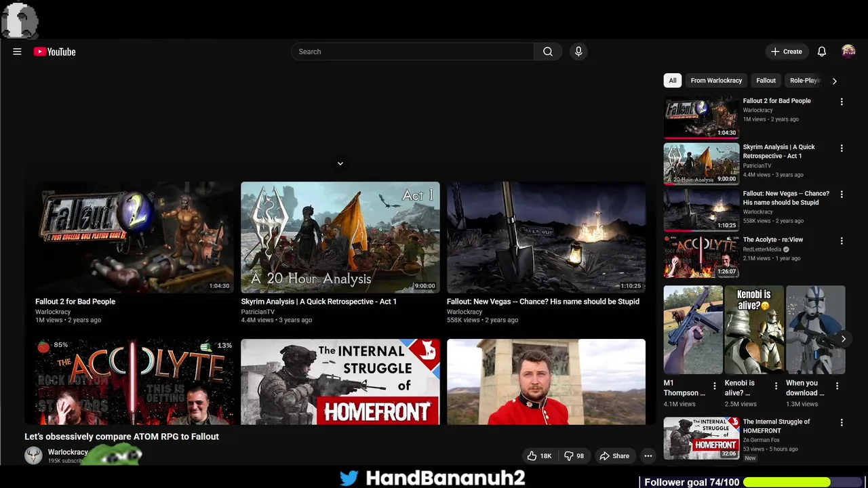Click the search magnifier button
The width and height of the screenshot is (868, 488).
pos(548,52)
